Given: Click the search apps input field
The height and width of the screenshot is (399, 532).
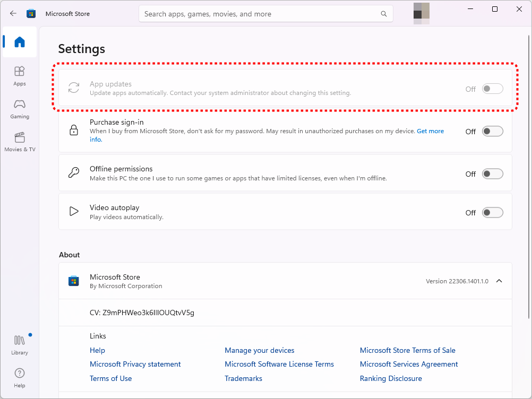Looking at the screenshot, I should point(265,14).
